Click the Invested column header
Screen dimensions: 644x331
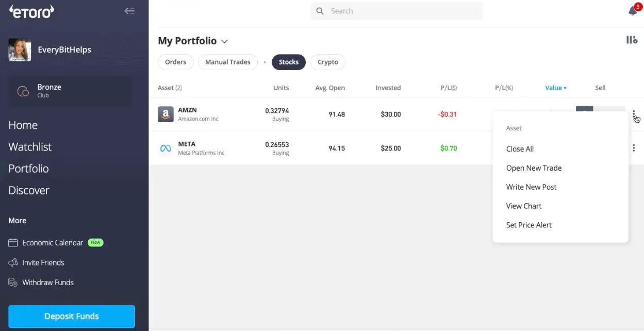point(388,88)
